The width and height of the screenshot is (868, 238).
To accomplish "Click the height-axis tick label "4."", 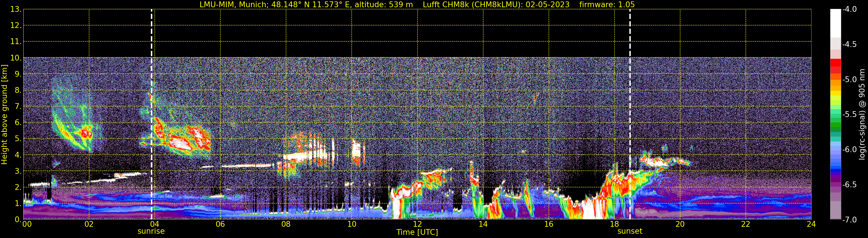I will (18, 155).
